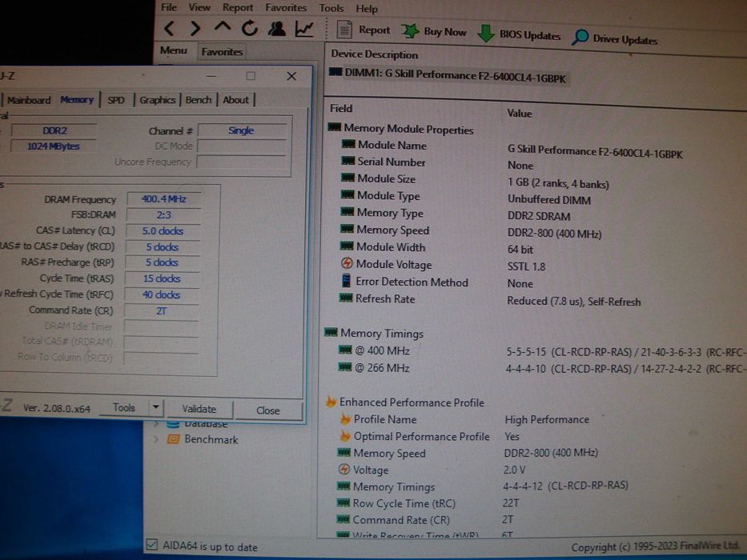Click the Enhanced Performance Profile flame icon
The image size is (747, 560).
331,402
